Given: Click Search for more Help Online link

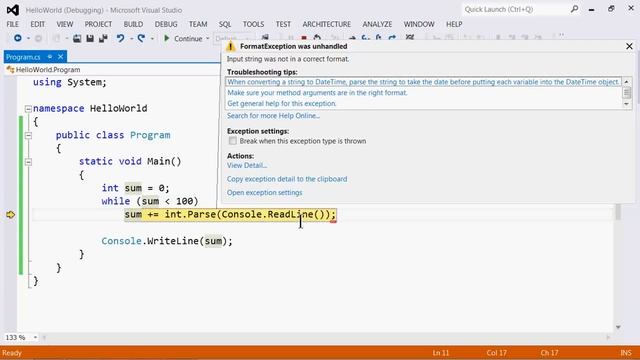Looking at the screenshot, I should 273,116.
